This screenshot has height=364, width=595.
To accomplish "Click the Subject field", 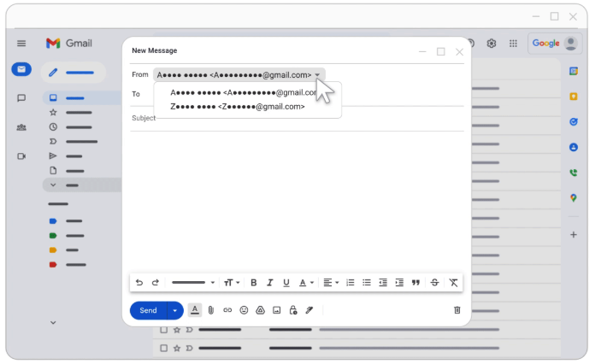I will coord(297,118).
